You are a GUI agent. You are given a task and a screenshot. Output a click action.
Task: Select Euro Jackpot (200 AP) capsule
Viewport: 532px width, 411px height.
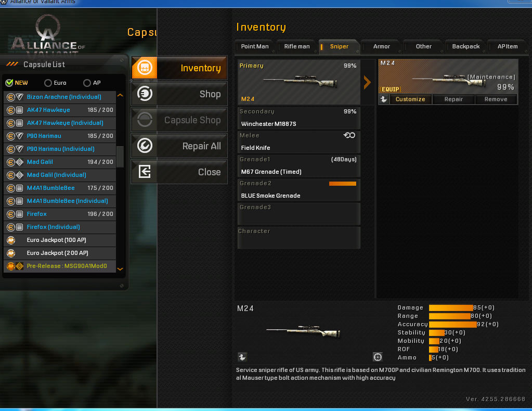(60, 253)
